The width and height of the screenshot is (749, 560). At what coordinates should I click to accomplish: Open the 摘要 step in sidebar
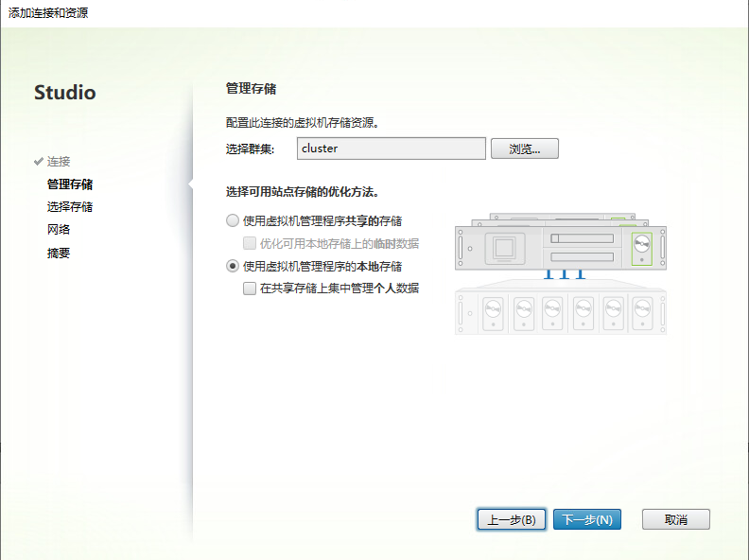59,253
